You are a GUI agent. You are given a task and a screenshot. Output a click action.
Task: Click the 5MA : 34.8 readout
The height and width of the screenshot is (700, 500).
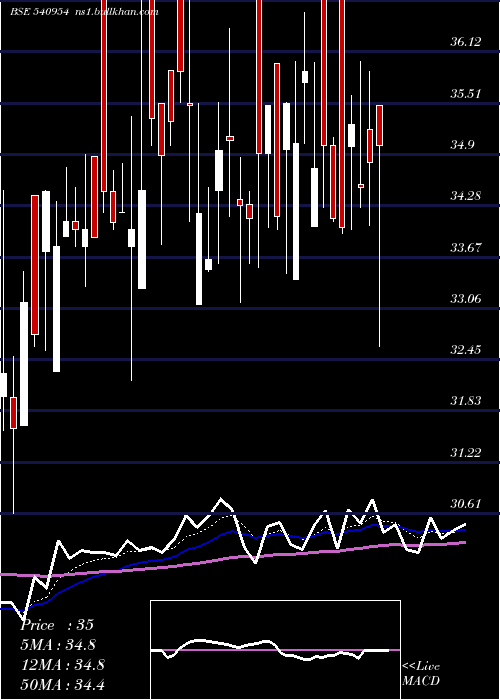[58, 645]
